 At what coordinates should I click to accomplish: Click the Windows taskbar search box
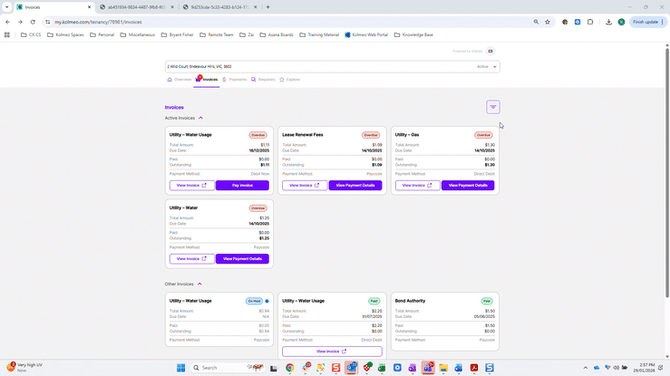228,367
